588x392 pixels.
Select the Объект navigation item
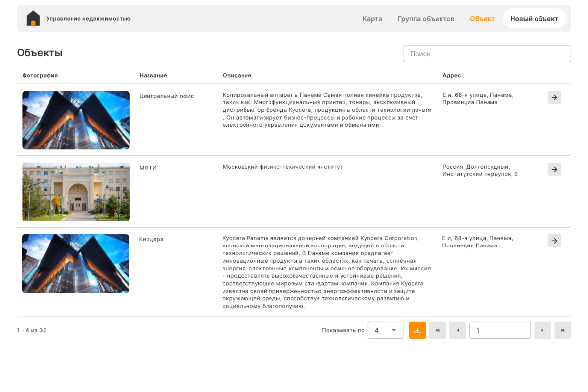(482, 19)
